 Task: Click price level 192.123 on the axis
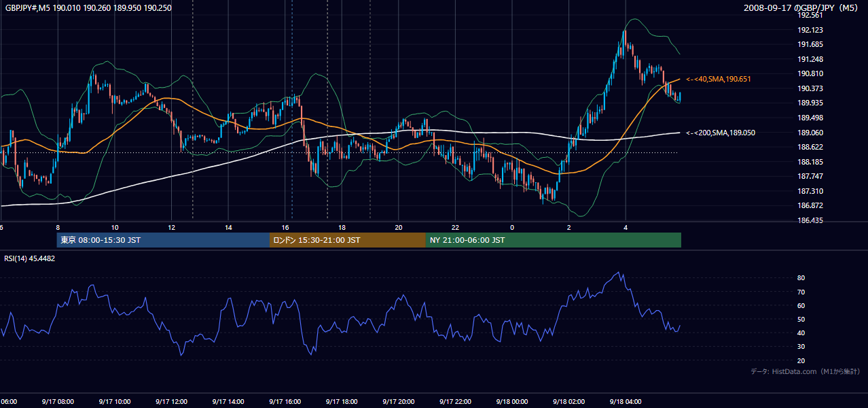pyautogui.click(x=811, y=30)
